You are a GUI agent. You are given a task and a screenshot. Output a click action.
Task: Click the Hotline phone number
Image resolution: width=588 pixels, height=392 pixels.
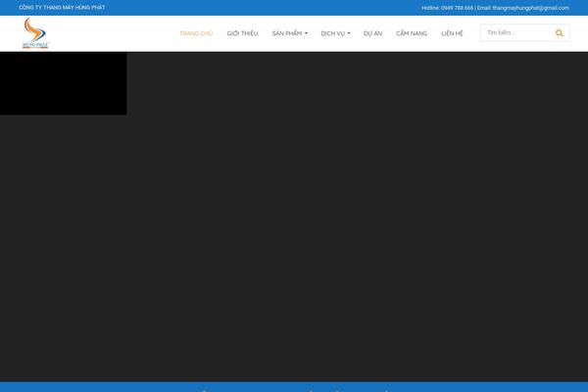pos(457,8)
